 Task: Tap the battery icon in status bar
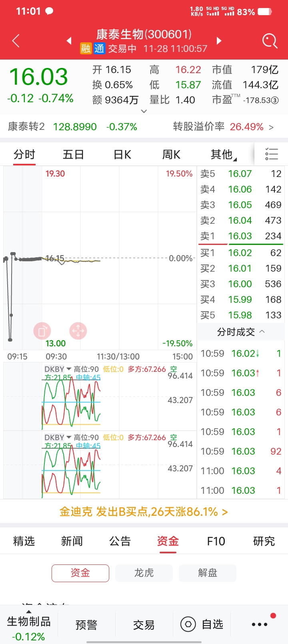pos(265,12)
